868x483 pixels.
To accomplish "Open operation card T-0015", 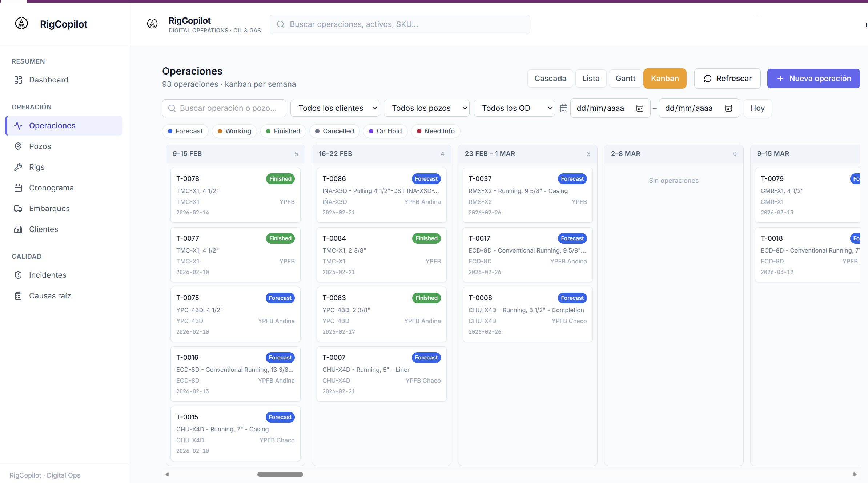I will 236,434.
